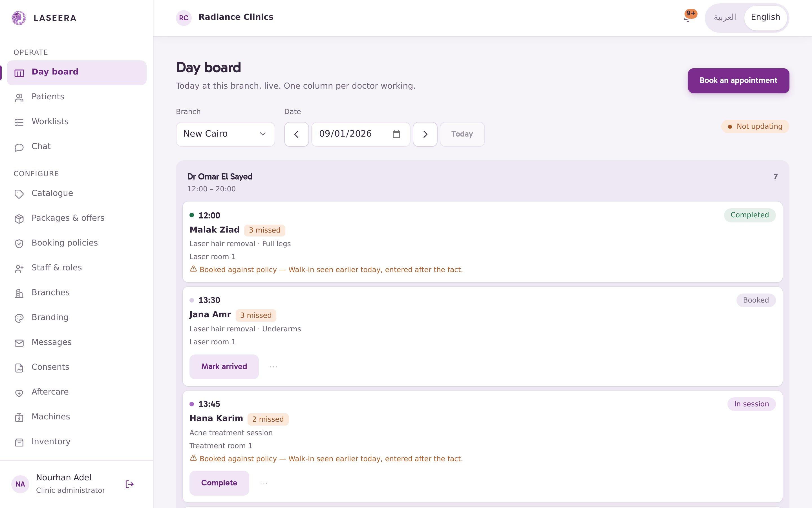812x508 pixels.
Task: Open Packages & offers page
Action: (x=76, y=218)
